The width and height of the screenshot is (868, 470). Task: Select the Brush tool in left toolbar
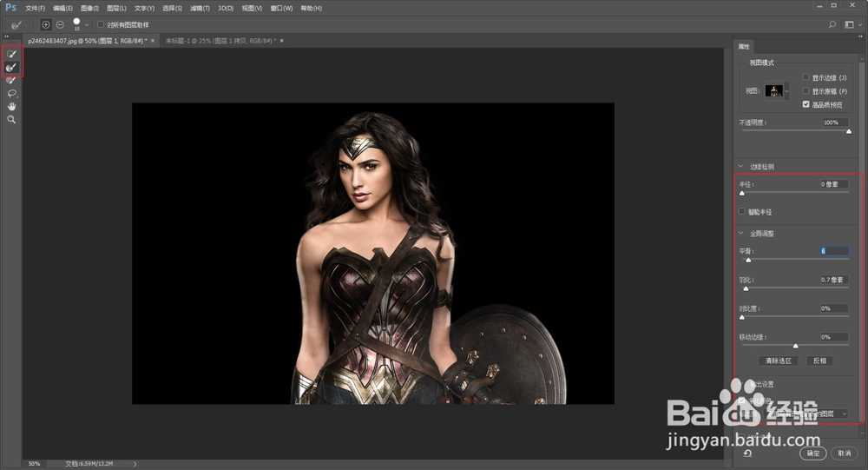click(x=11, y=81)
